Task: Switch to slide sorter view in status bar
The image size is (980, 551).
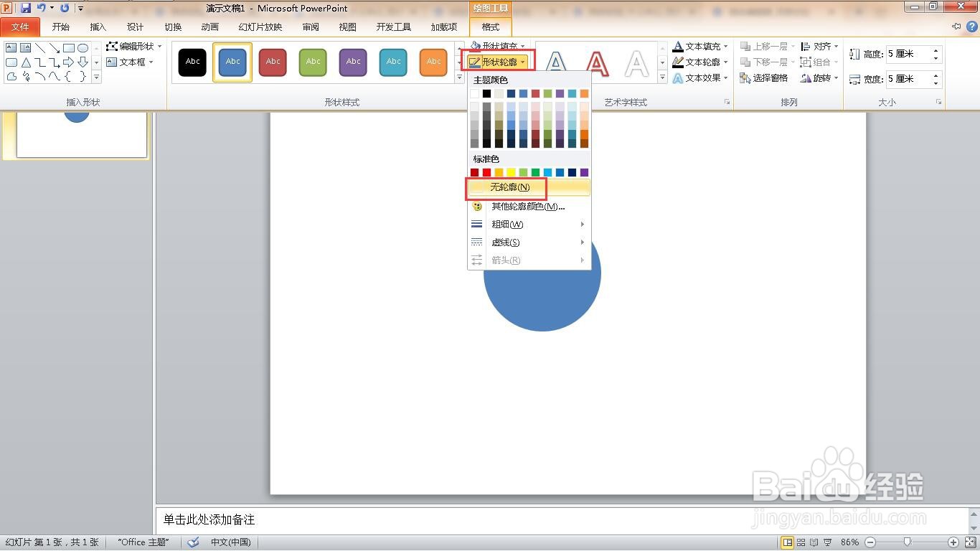Action: [801, 542]
